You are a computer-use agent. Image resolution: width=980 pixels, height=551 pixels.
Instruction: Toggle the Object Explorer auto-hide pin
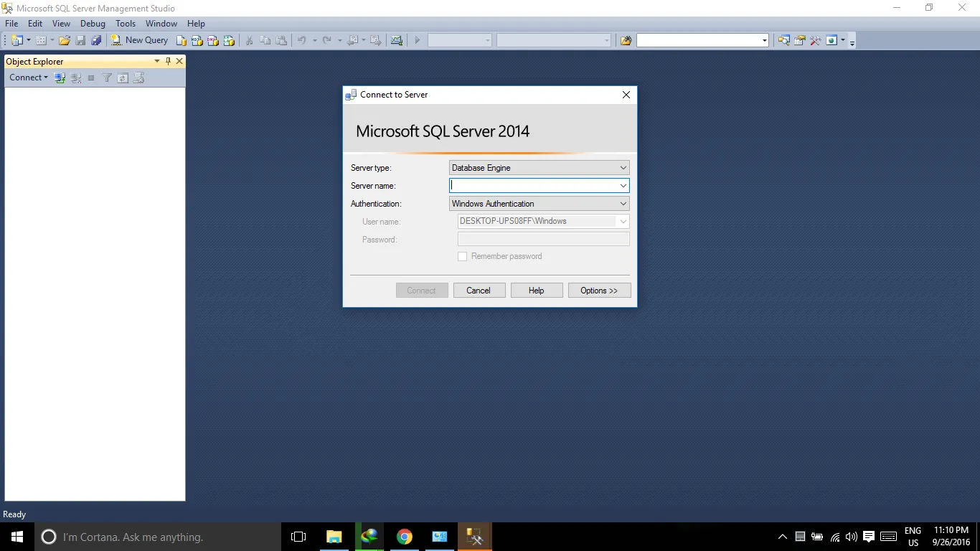169,62
